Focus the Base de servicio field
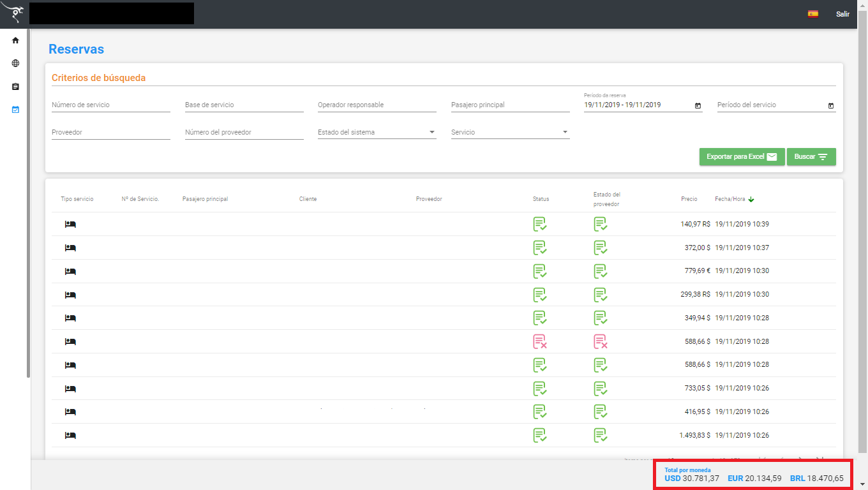 (244, 105)
